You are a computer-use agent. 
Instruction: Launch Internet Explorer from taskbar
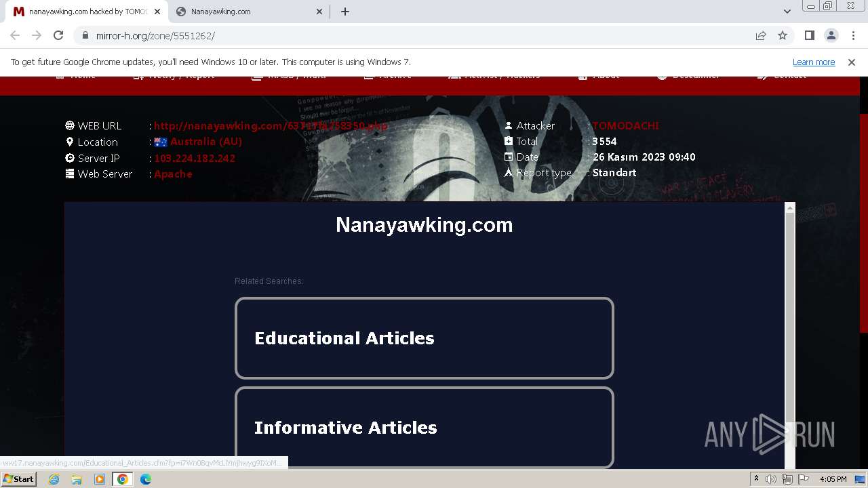click(54, 479)
